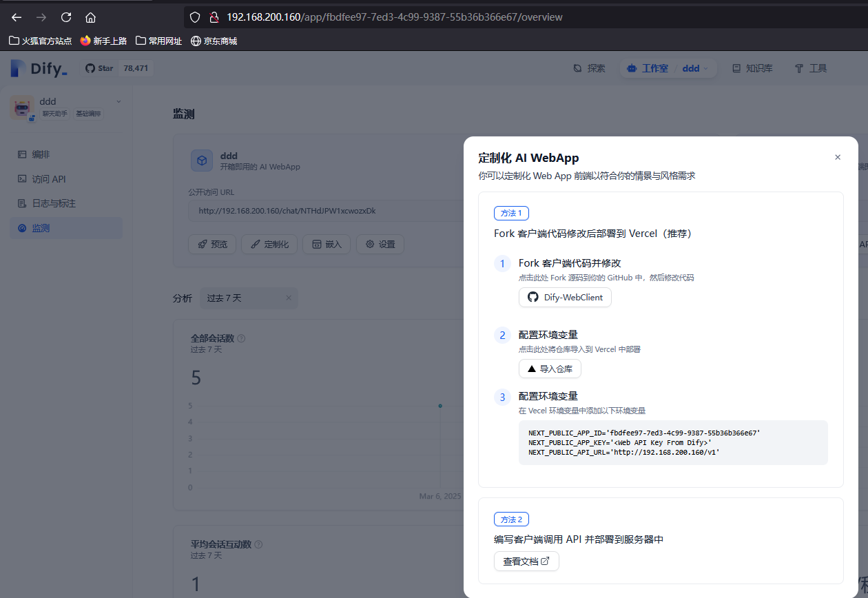
Task: Click the ddd app robot avatar
Action: pos(22,108)
